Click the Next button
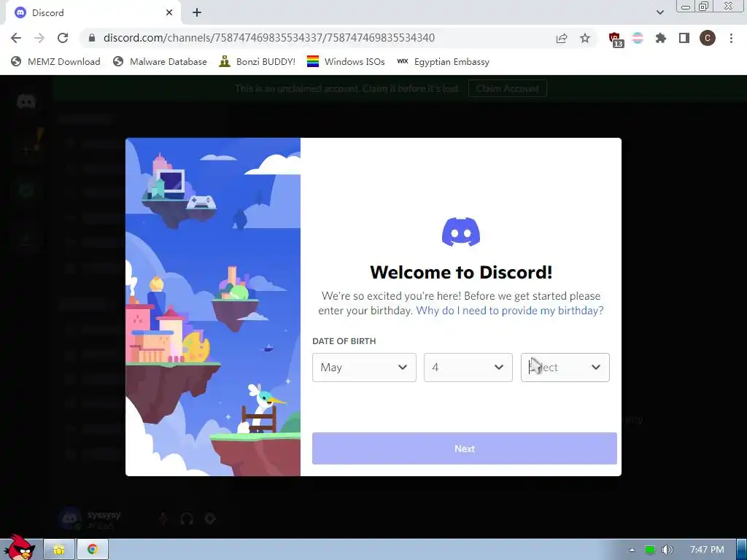The width and height of the screenshot is (747, 560). point(465,448)
